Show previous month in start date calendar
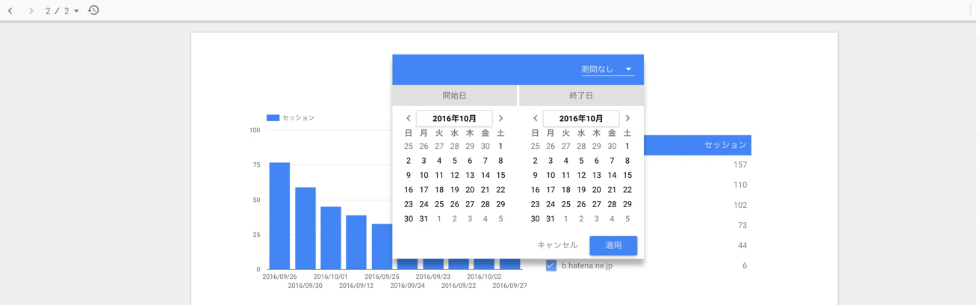Viewport: 980px width, 305px height. click(x=409, y=118)
